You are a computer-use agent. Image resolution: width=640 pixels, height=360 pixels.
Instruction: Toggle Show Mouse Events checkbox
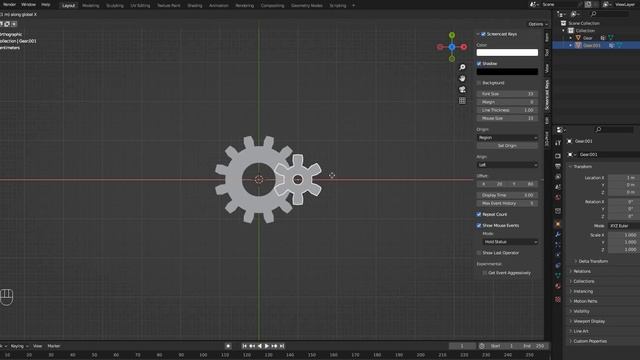point(479,225)
